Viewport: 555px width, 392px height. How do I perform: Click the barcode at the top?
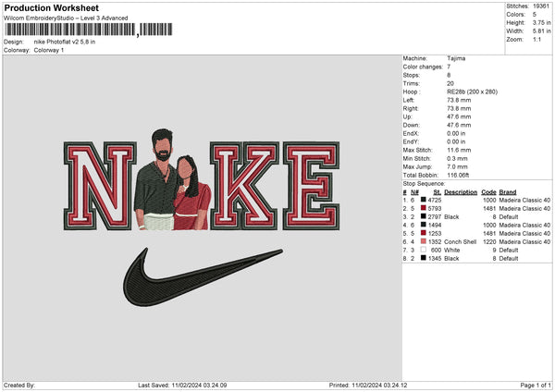[89, 30]
